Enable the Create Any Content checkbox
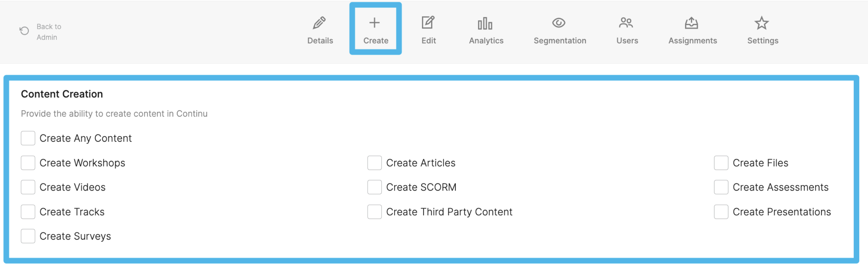The image size is (868, 279). click(28, 138)
